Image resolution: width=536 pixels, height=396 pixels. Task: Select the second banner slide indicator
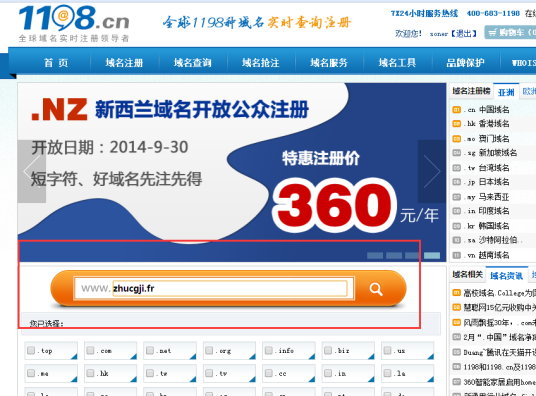click(x=394, y=255)
